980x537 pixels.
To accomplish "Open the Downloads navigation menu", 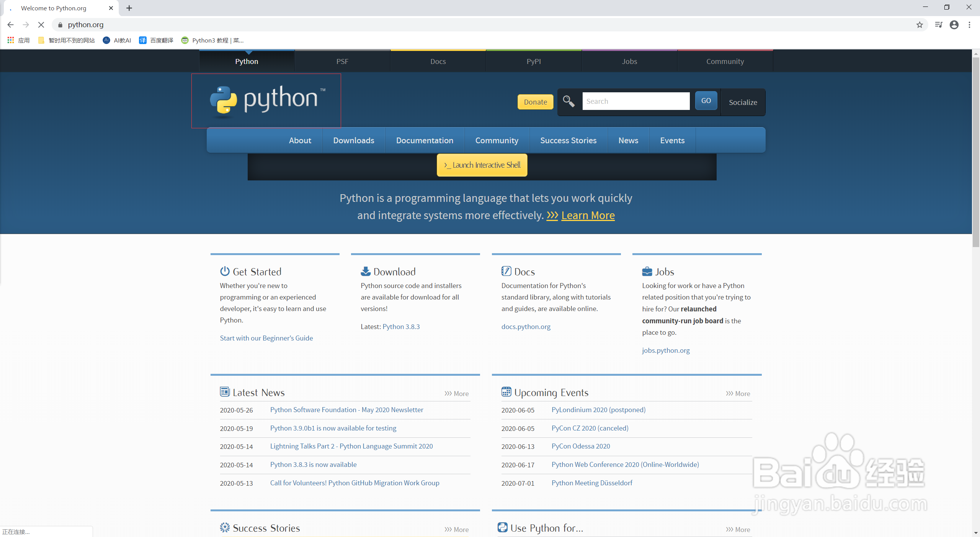I will (x=353, y=141).
